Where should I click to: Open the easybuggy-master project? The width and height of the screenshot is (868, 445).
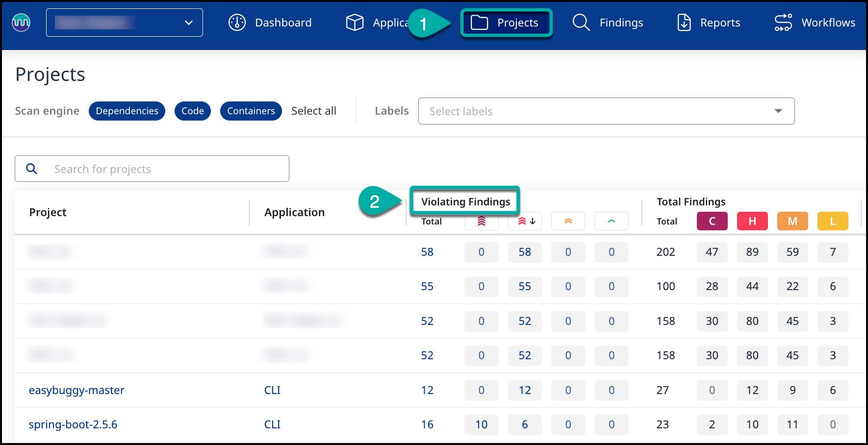(77, 390)
